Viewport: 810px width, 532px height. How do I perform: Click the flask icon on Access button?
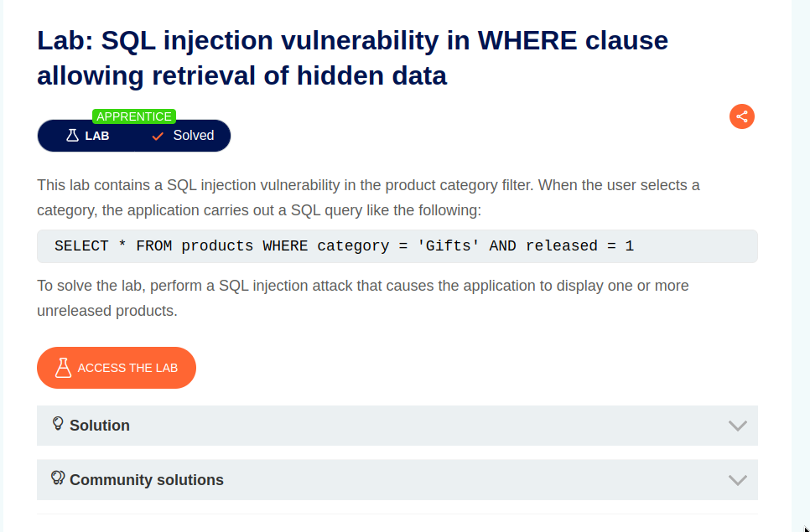[x=63, y=368]
